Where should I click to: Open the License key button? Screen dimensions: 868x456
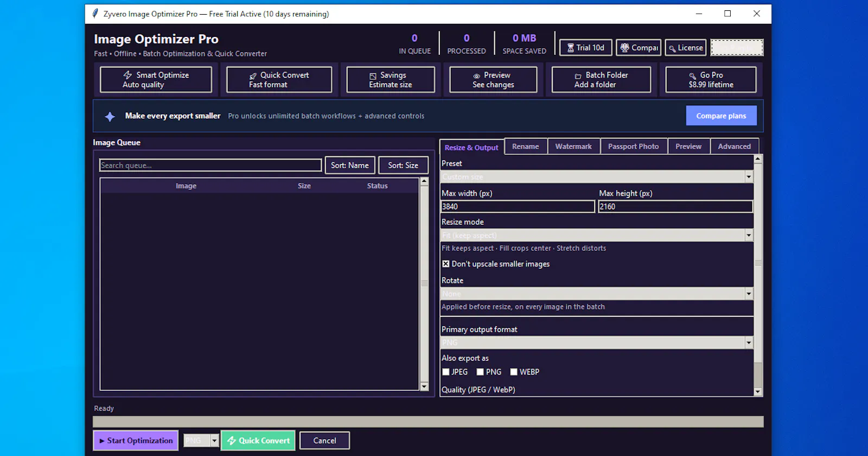pos(686,48)
